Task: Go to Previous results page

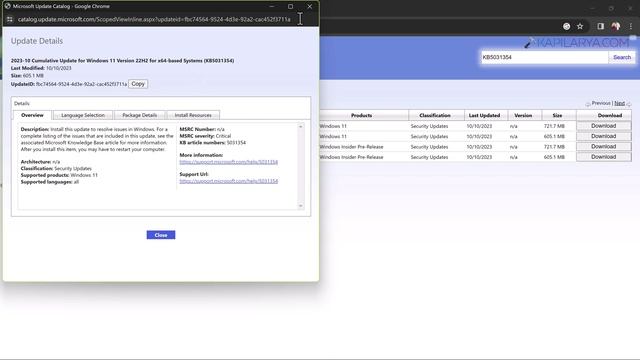Action: click(x=601, y=103)
